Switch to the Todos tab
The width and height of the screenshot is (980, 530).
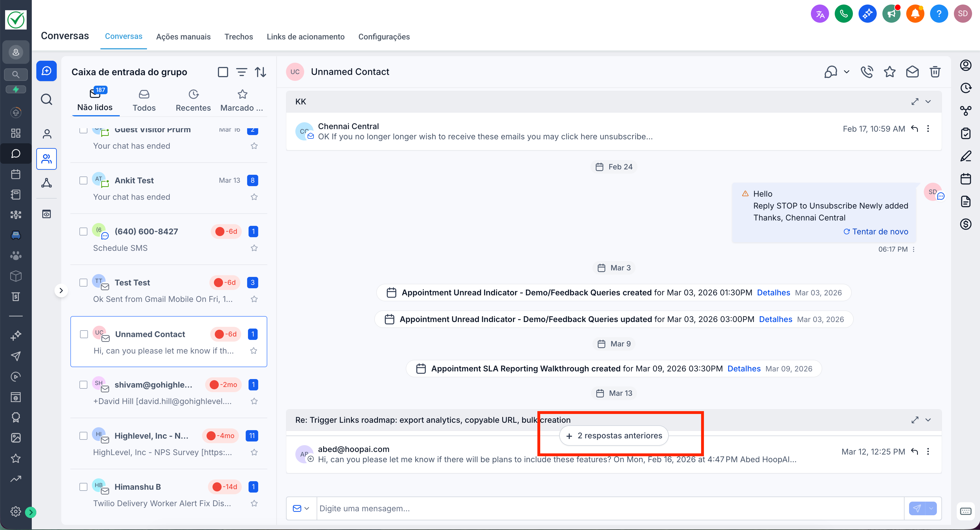pyautogui.click(x=144, y=101)
